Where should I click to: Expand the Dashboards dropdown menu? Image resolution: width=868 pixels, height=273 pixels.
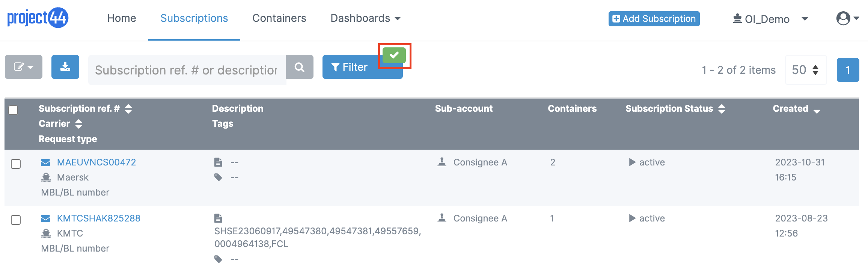pyautogui.click(x=365, y=18)
